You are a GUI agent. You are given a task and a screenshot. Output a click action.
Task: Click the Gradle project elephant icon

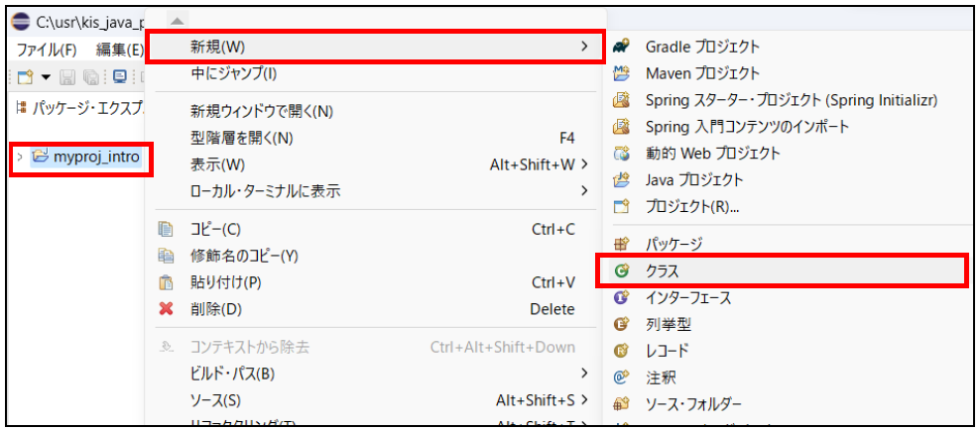[x=622, y=47]
